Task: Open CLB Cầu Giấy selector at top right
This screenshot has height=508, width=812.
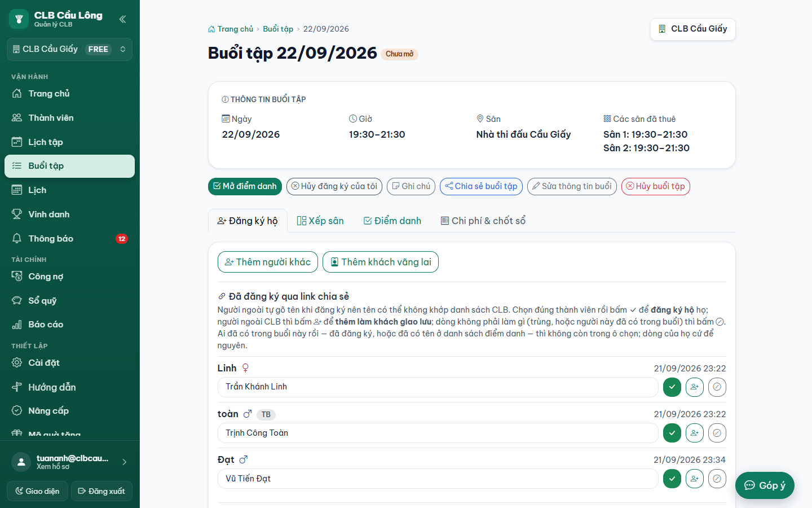Action: (693, 29)
